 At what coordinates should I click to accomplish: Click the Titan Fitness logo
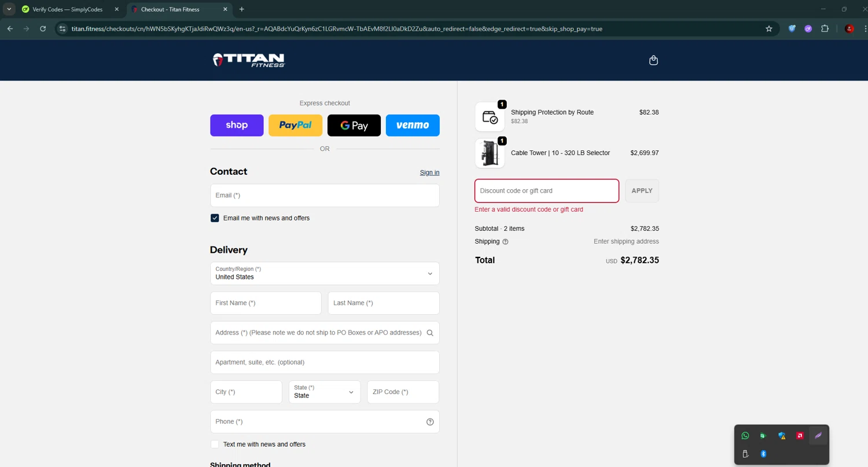pos(249,60)
